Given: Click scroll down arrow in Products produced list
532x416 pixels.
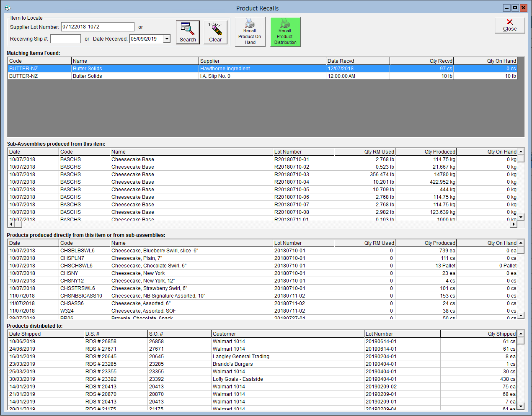Looking at the screenshot, I should [x=521, y=316].
